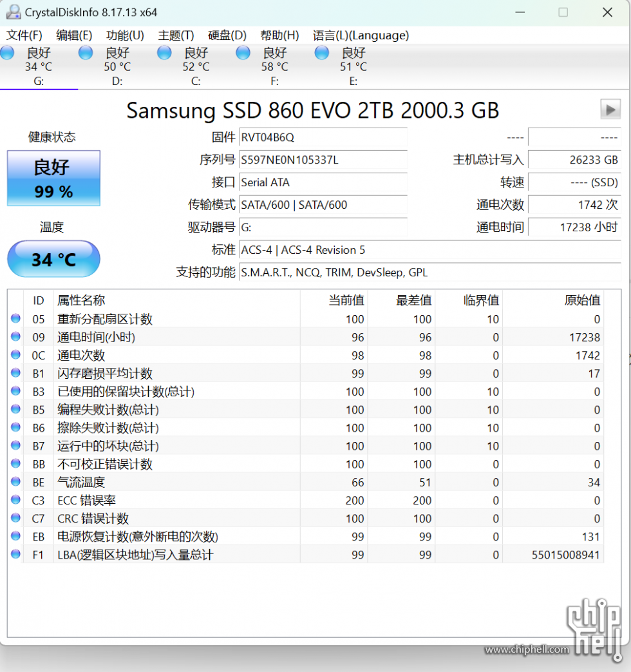
Task: Click the serial number field S597NE0N105337L
Action: click(323, 160)
